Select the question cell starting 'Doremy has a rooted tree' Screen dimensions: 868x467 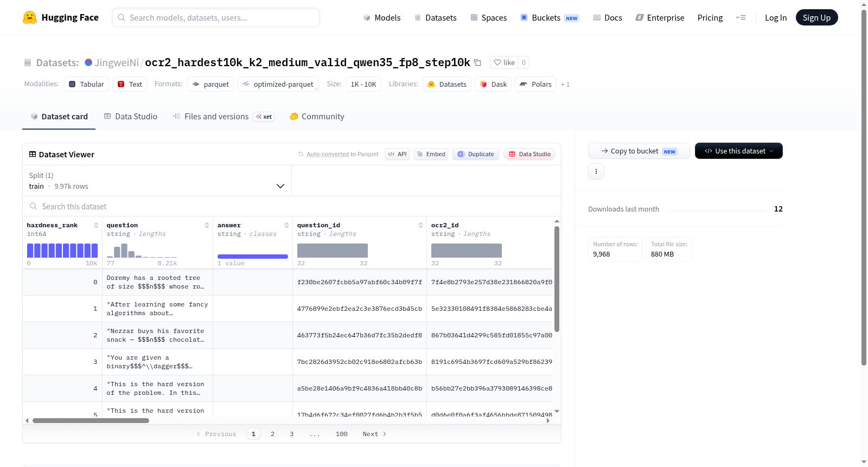coord(157,282)
